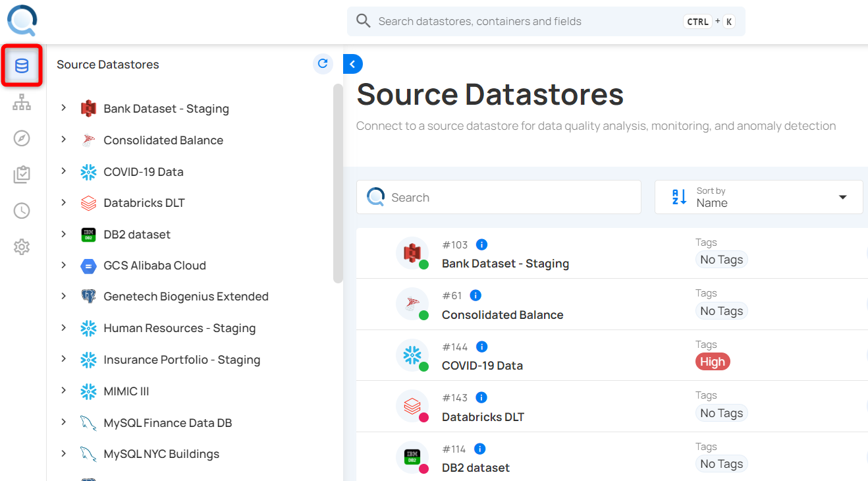Expand Insurance Portfolio - Staging tree node
The image size is (868, 481).
point(64,359)
